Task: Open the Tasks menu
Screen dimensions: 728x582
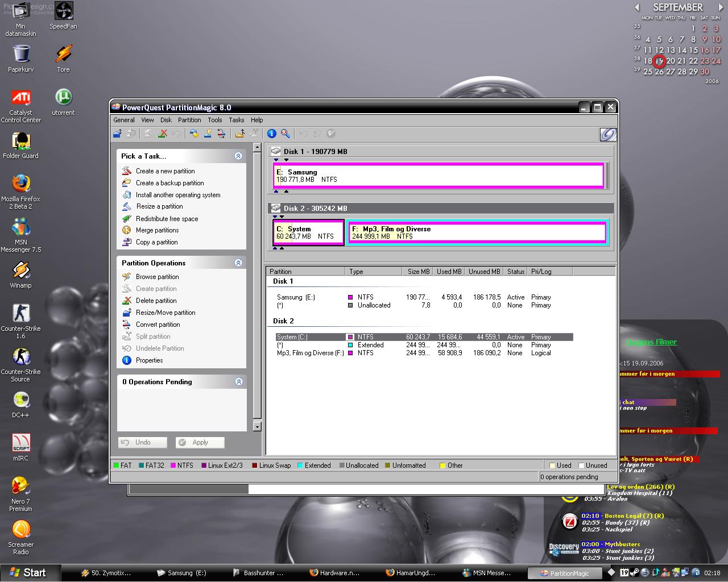Action: (237, 120)
